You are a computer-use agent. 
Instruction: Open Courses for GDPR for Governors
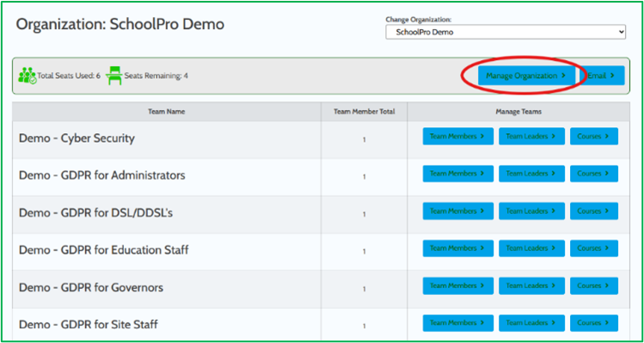coord(594,286)
